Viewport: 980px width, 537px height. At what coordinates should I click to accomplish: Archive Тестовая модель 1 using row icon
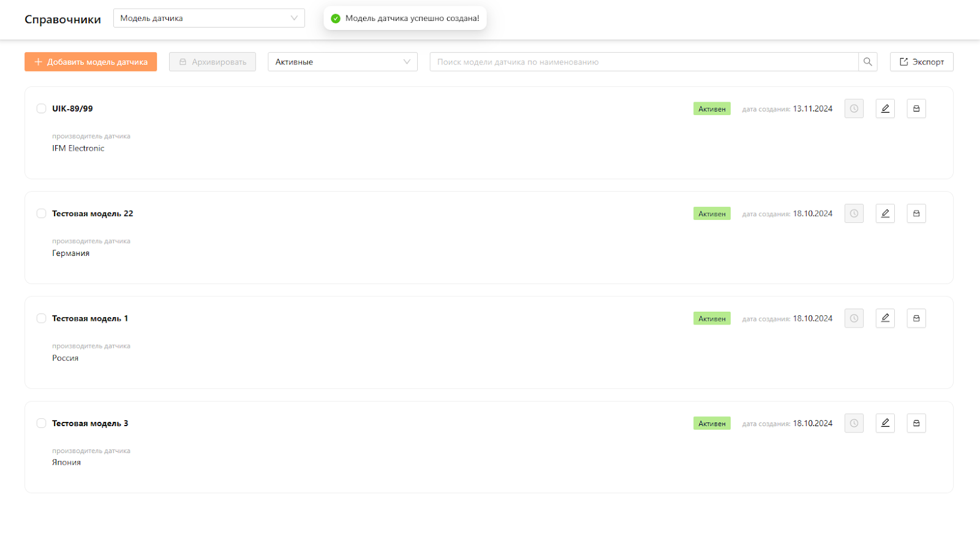click(x=916, y=318)
